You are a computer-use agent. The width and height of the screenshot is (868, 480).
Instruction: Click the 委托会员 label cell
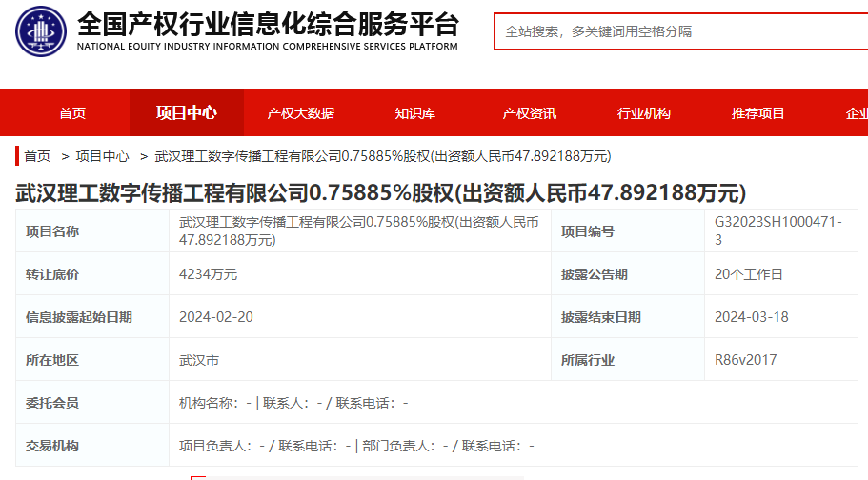(x=92, y=403)
